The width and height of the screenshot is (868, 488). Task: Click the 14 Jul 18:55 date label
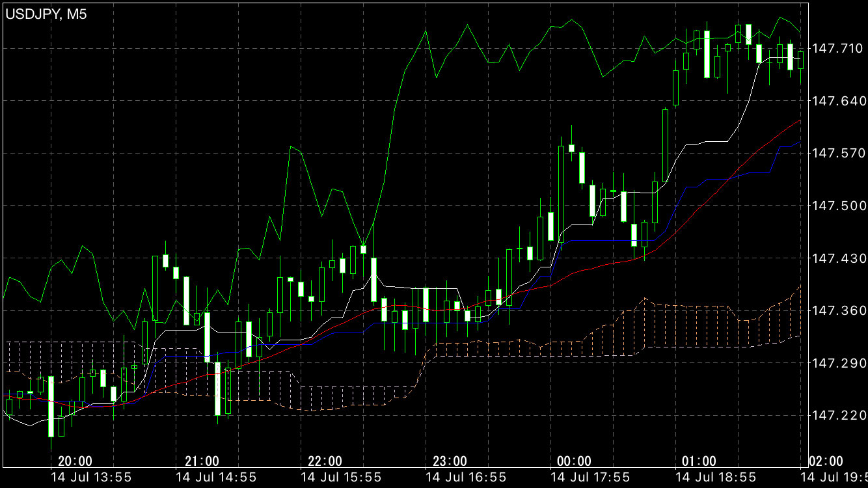[x=716, y=478]
